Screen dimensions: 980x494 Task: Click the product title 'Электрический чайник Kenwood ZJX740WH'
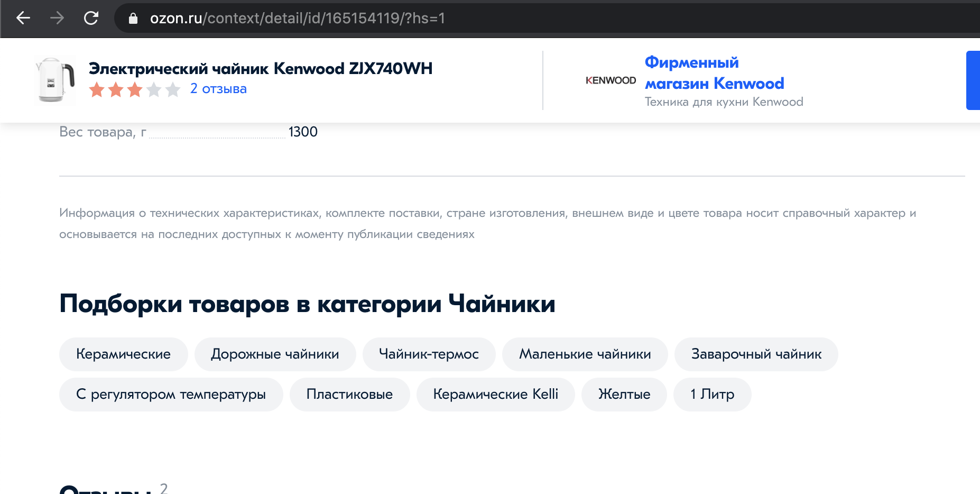(x=261, y=68)
